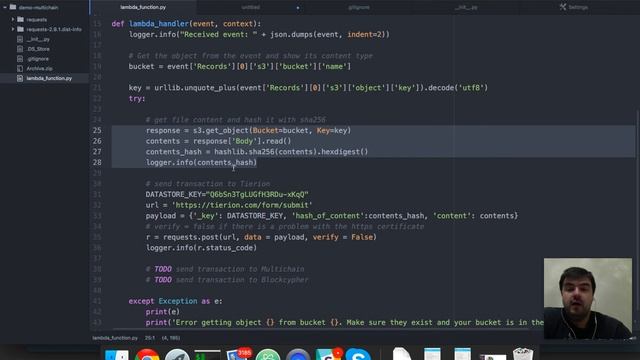Switch to the lambda_function.py tab
Viewport: 640px width, 360px height.
[x=143, y=7]
